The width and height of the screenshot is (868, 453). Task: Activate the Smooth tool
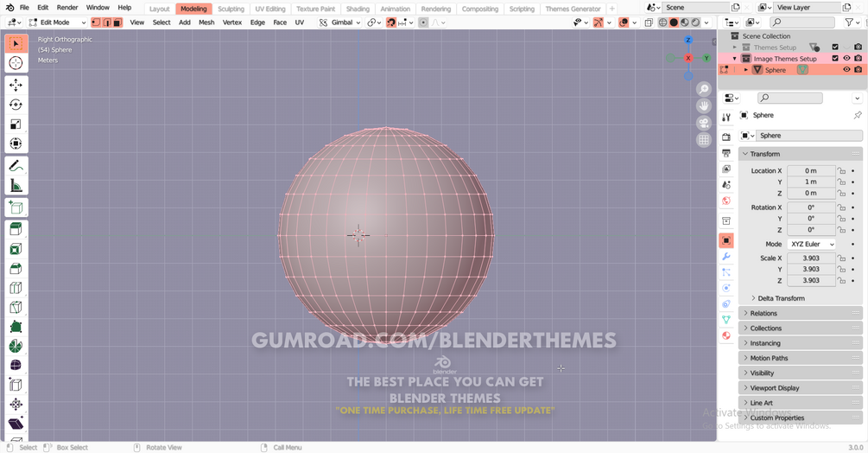coord(16,366)
